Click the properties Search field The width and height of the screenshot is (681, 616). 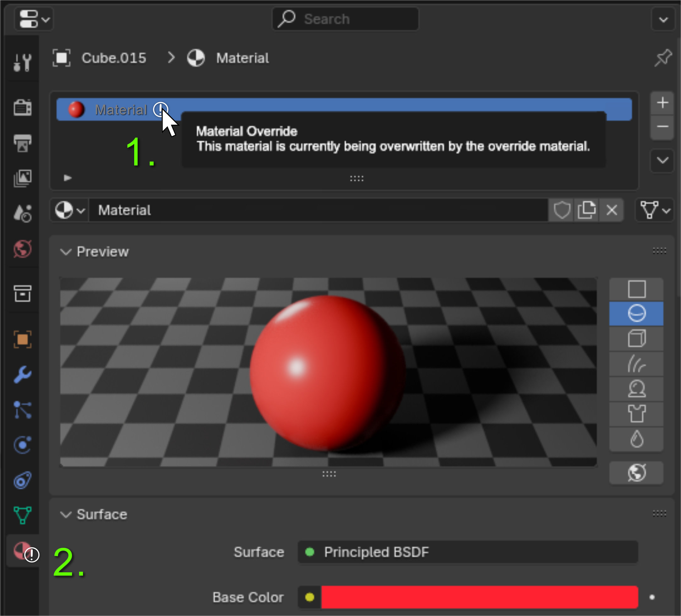345,19
